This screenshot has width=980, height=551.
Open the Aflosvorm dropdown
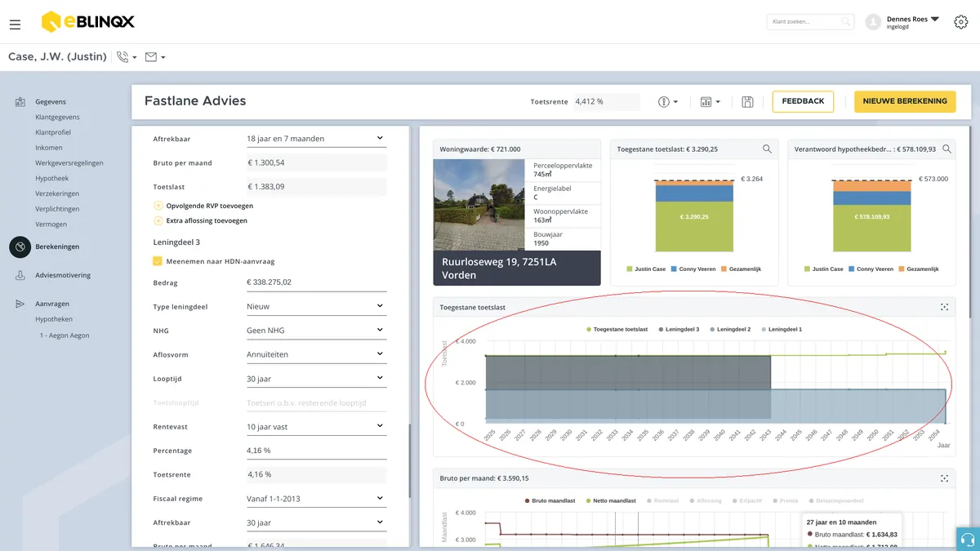[x=316, y=354]
